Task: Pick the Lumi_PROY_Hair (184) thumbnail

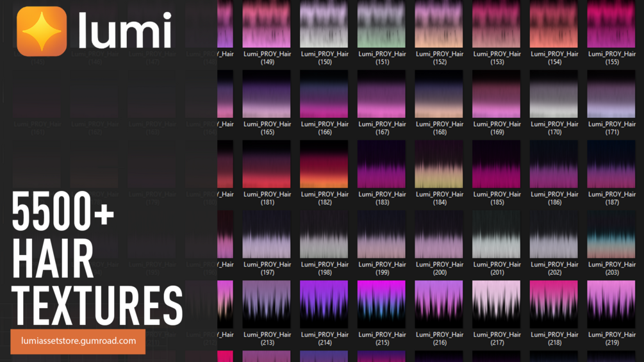Action: (x=439, y=164)
